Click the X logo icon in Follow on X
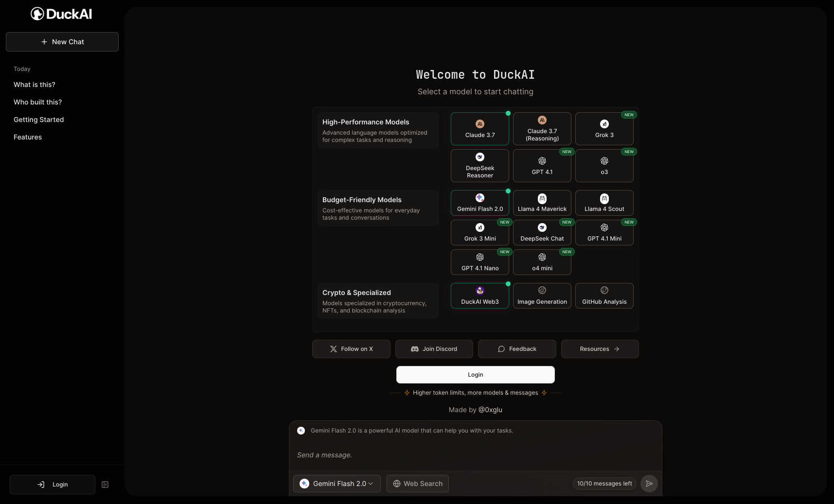 pos(334,349)
